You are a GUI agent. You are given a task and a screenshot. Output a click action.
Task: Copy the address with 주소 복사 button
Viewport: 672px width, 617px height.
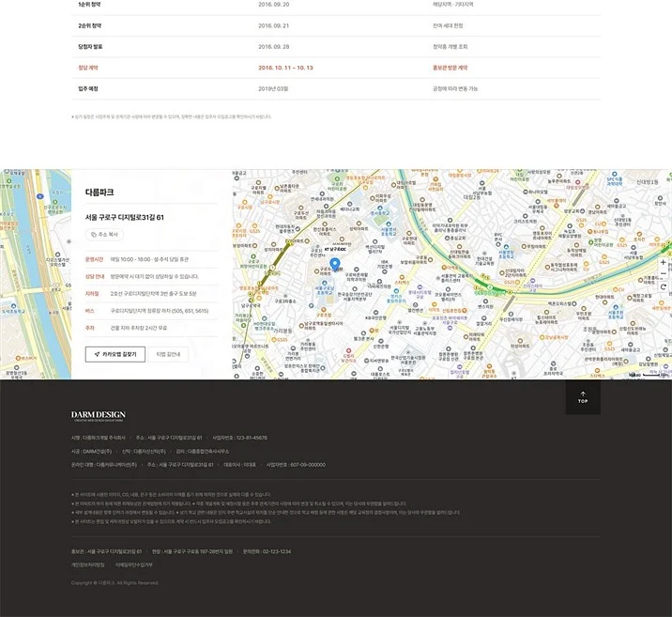click(x=104, y=235)
